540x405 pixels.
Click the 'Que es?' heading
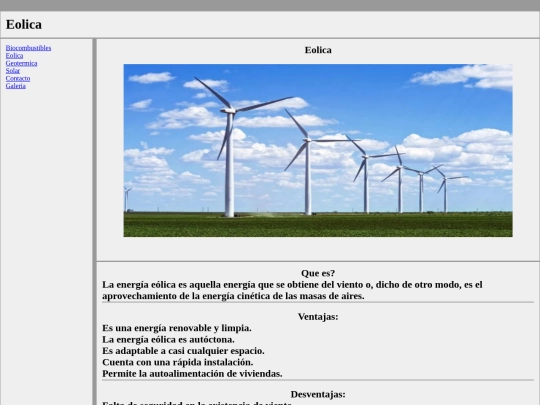318,273
